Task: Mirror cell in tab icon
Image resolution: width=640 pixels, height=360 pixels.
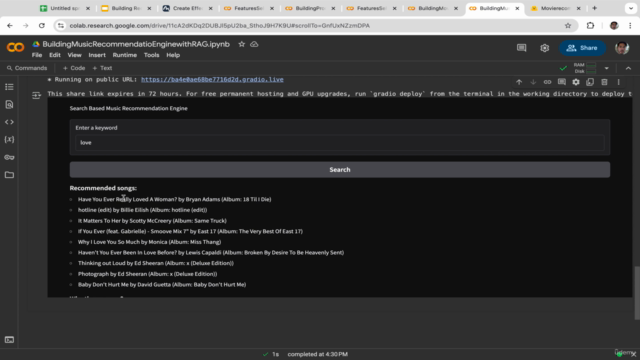Action: point(590,82)
